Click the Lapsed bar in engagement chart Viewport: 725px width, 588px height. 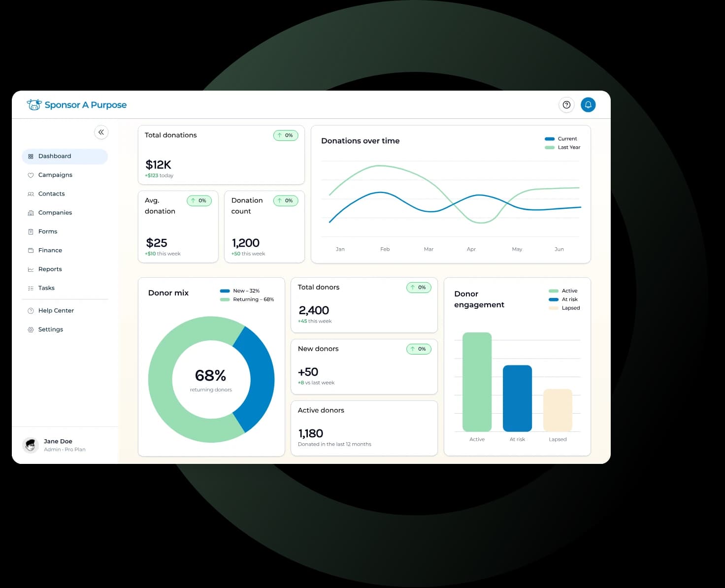[558, 410]
